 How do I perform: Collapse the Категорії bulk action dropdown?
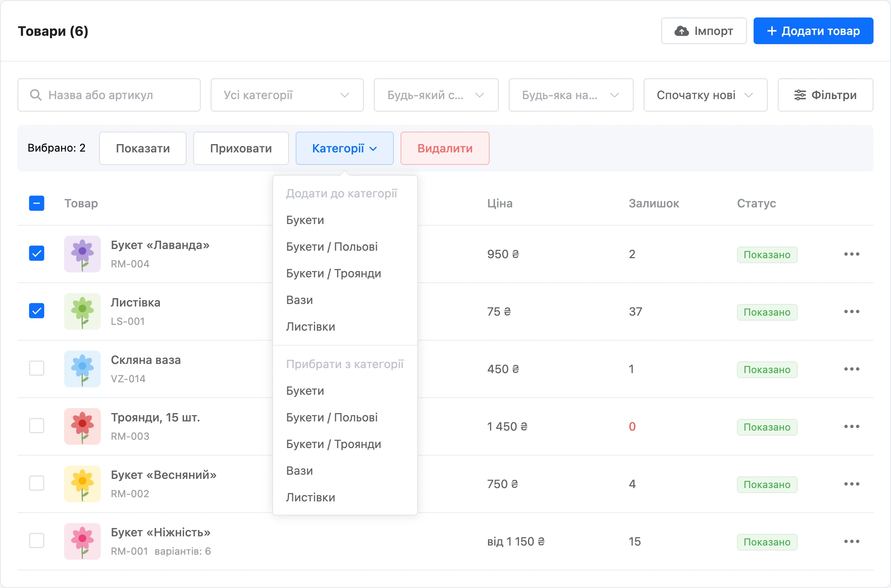(345, 148)
